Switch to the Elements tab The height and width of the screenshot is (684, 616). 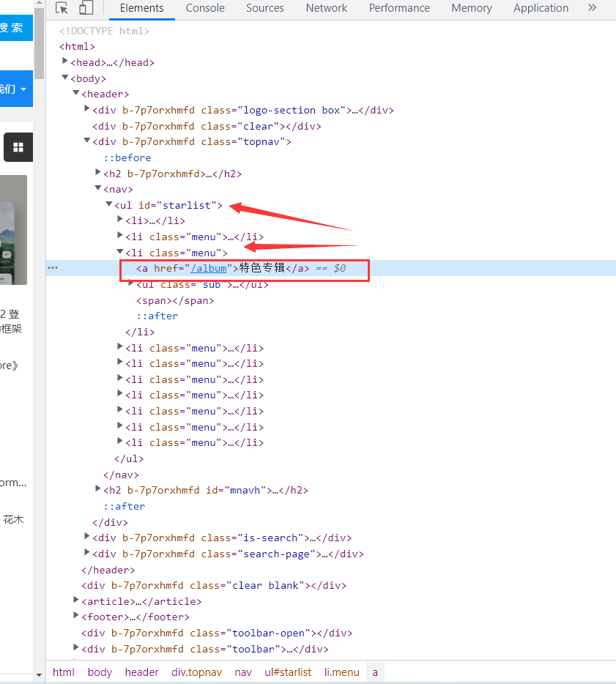(142, 8)
